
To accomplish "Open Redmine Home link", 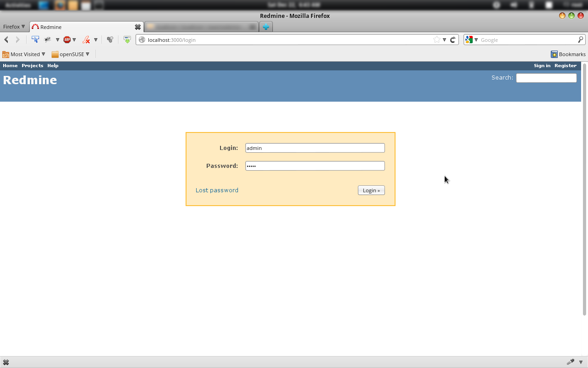I will pos(10,66).
